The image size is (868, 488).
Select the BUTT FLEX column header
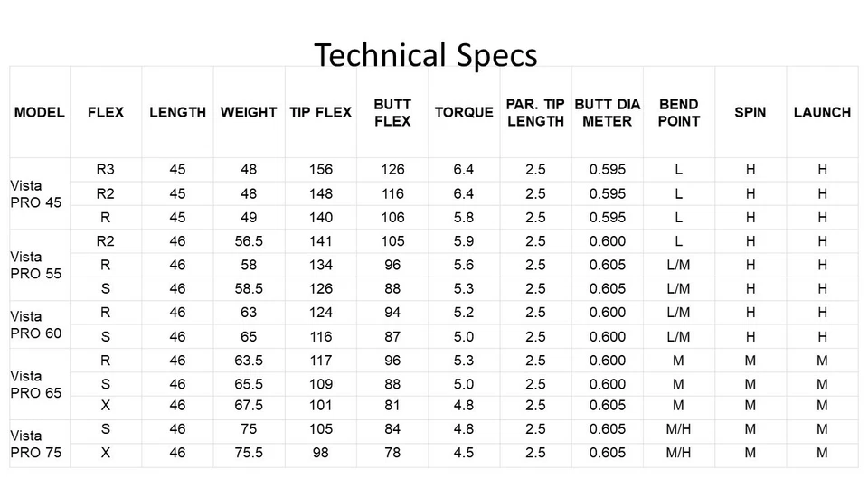[392, 113]
